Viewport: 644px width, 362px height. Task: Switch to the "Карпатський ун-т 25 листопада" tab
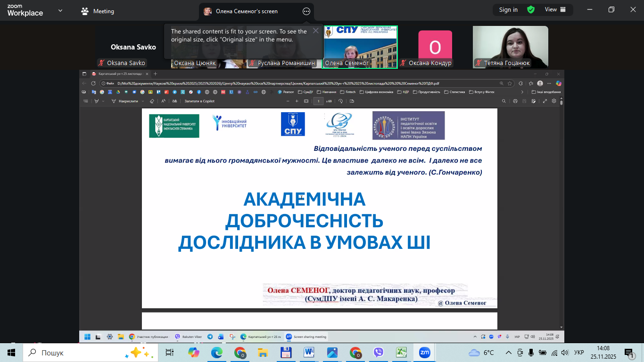coord(117,74)
